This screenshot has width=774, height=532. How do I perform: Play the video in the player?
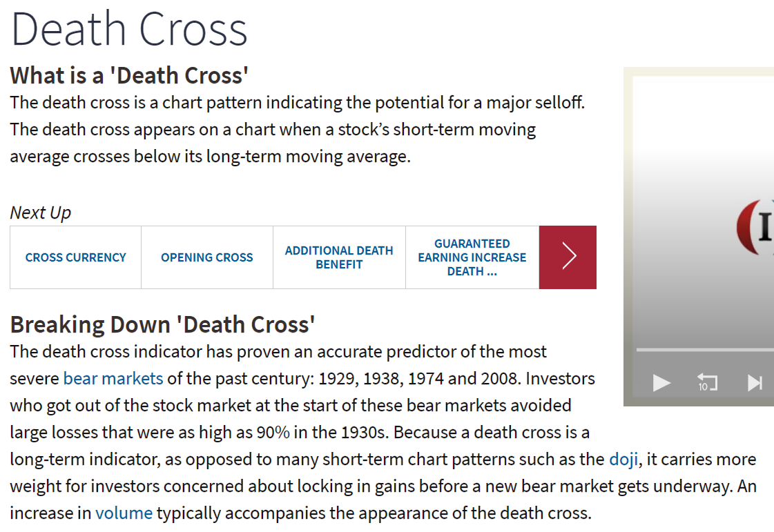[x=661, y=382]
